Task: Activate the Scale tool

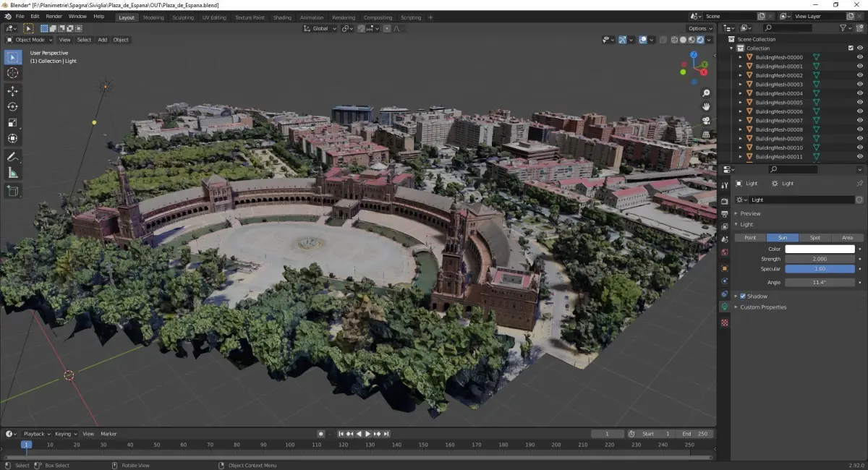Action: 12,123
